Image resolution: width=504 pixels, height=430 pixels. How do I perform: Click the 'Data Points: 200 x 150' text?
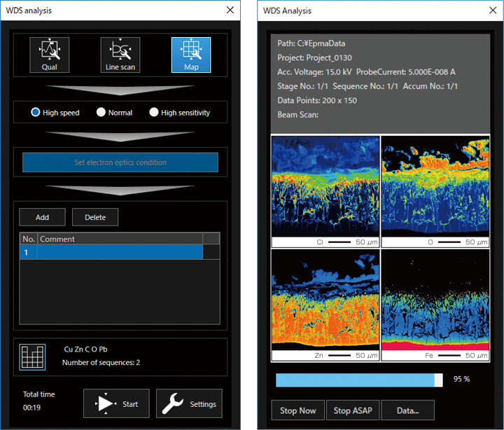pos(317,100)
